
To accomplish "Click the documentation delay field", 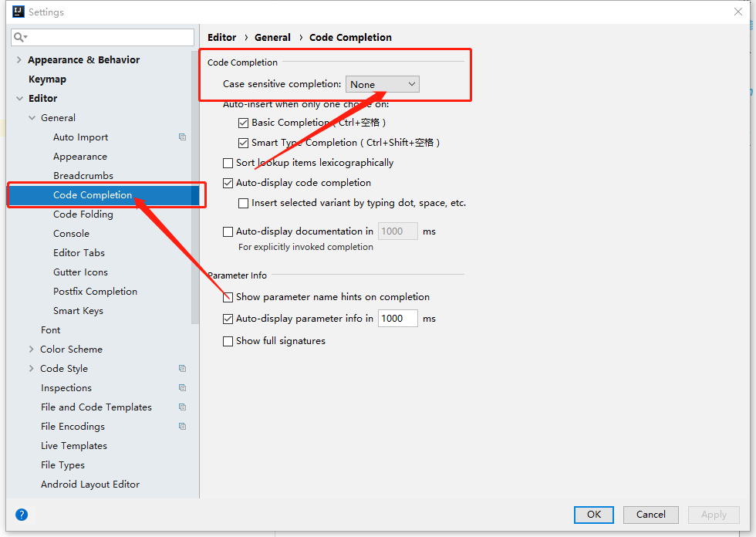I will [x=398, y=231].
